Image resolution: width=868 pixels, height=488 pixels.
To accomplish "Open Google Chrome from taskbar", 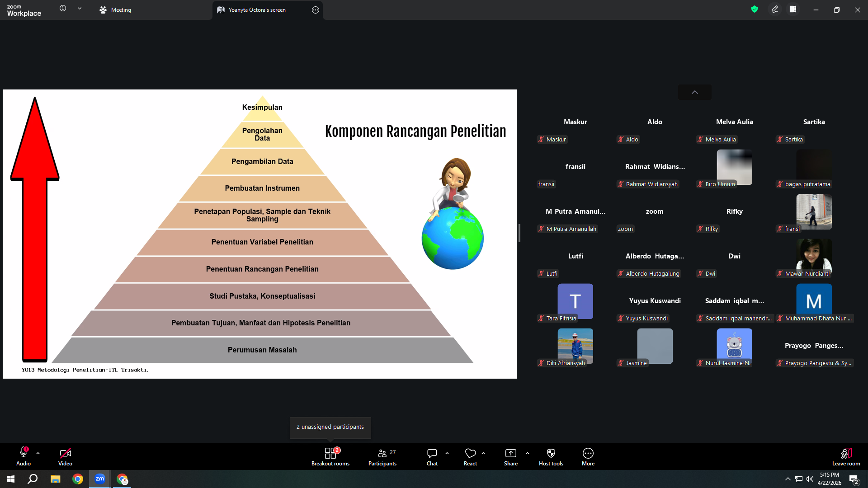I will (x=78, y=479).
